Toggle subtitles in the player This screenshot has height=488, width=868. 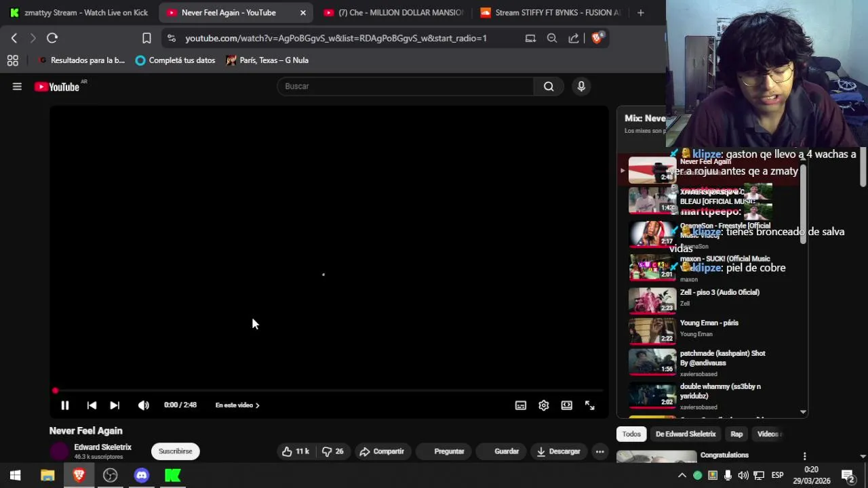pos(521,405)
